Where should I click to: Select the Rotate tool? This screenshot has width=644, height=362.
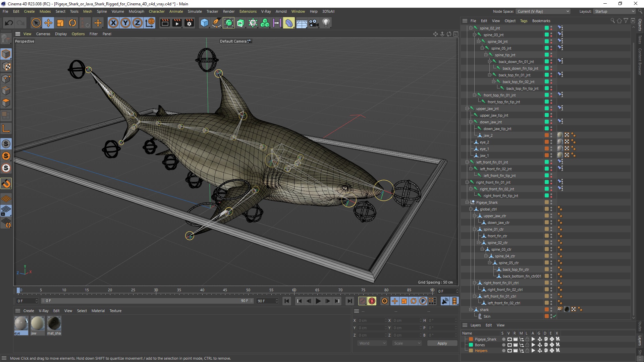[x=72, y=23]
